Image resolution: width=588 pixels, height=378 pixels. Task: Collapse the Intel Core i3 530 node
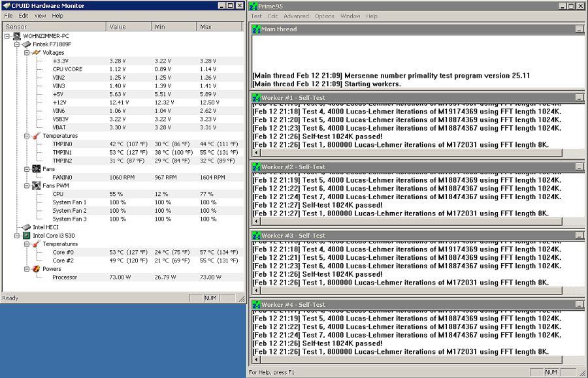pos(17,236)
